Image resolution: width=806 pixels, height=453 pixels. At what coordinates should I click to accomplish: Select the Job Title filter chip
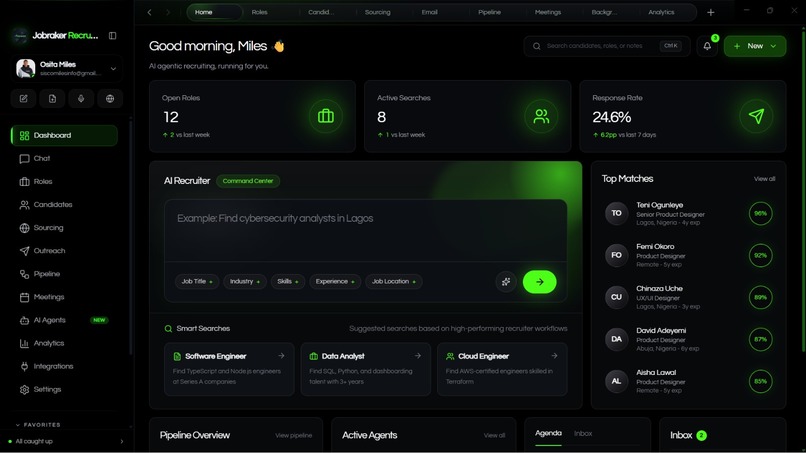point(197,281)
